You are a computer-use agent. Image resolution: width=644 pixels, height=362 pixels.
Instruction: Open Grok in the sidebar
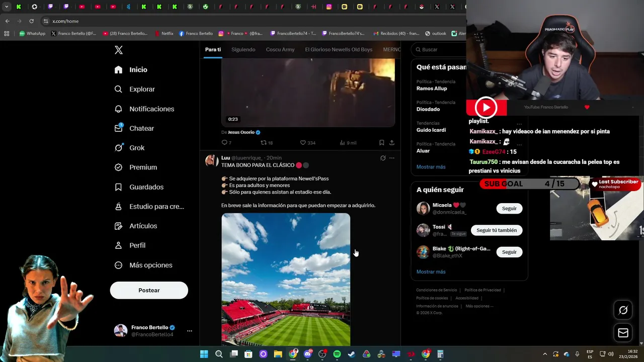coord(129,148)
